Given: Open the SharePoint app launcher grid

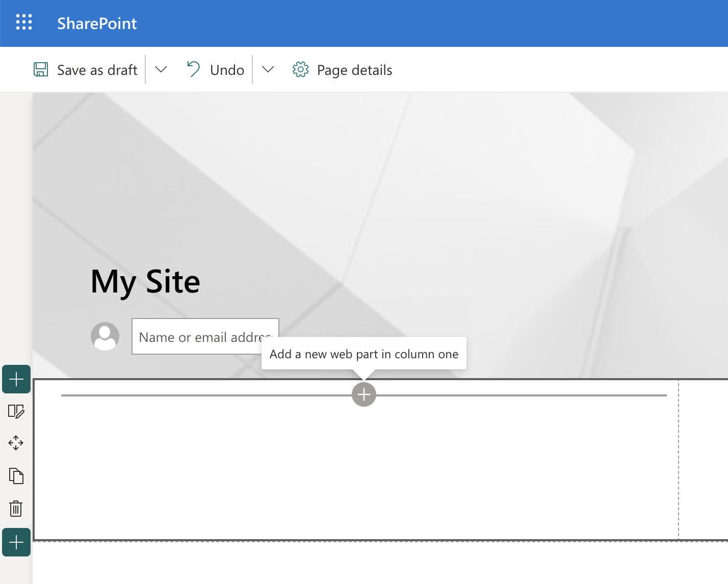Looking at the screenshot, I should coord(24,22).
